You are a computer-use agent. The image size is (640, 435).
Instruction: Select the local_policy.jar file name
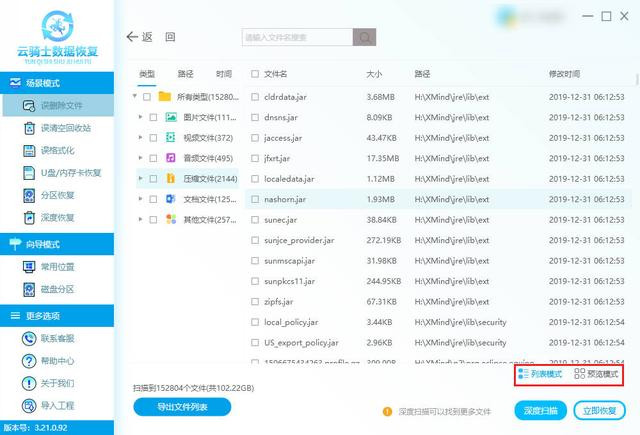[x=291, y=322]
